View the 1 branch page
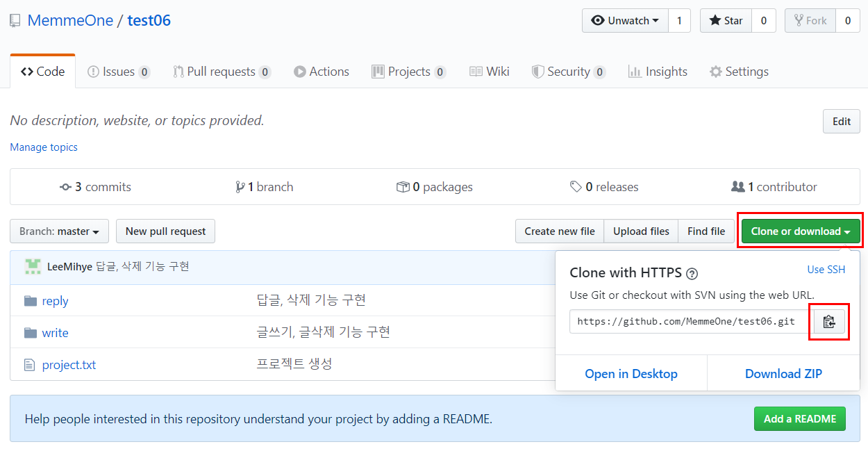Viewport: 868px width, 458px height. [x=265, y=187]
